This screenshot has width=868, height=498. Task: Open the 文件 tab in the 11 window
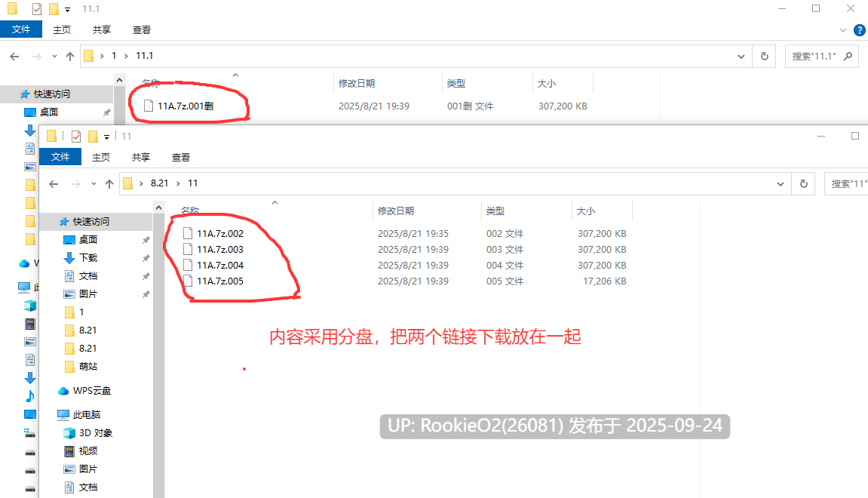click(60, 157)
